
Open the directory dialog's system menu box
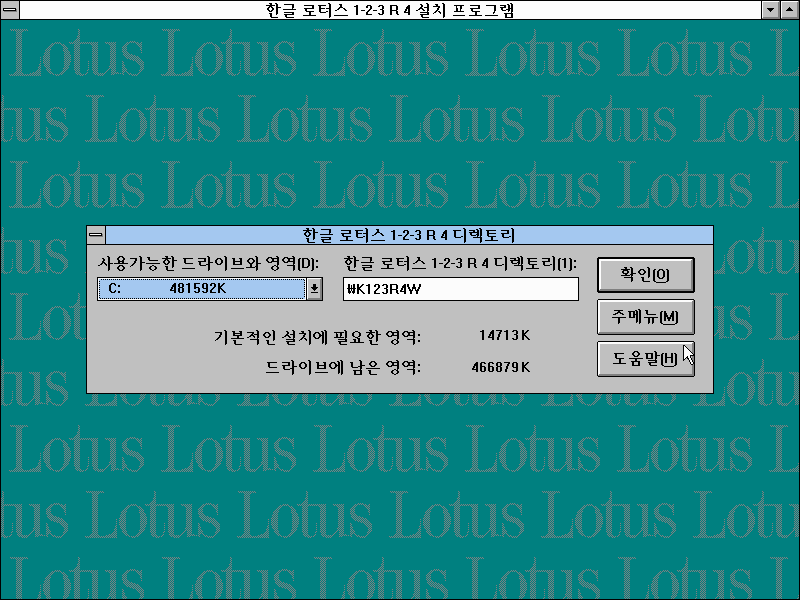[x=96, y=235]
